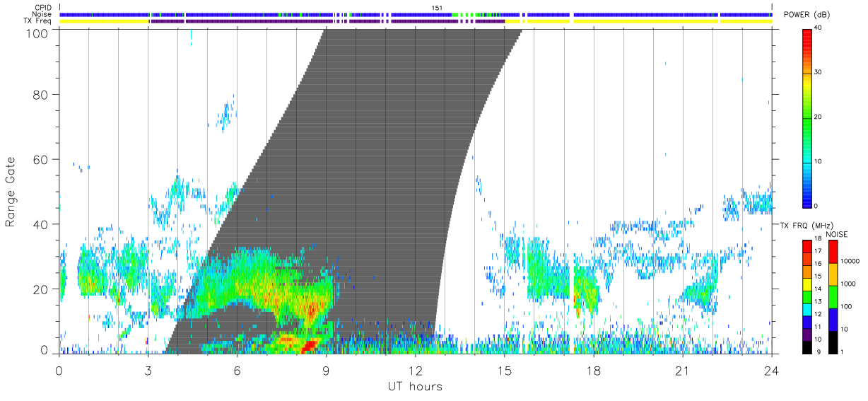Viewport: 868px width, 401px height.
Task: Click the 6 tick on UT hours axis
Action: point(237,369)
